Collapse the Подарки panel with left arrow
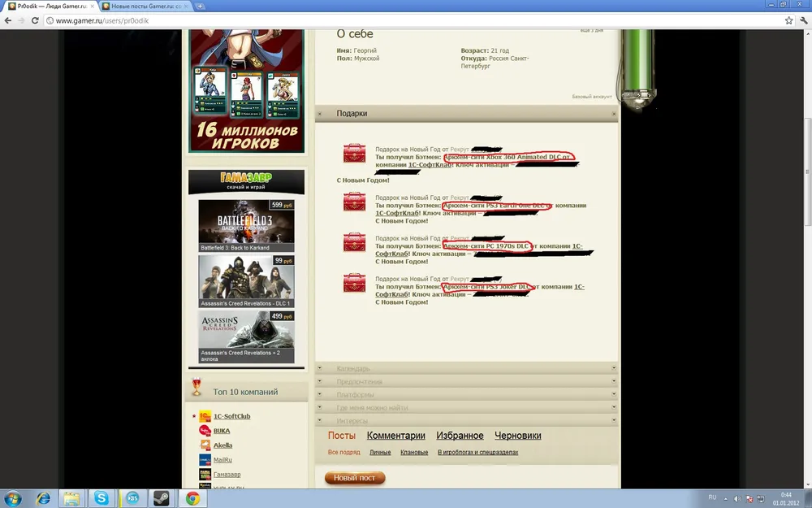The width and height of the screenshot is (812, 508). pos(319,114)
